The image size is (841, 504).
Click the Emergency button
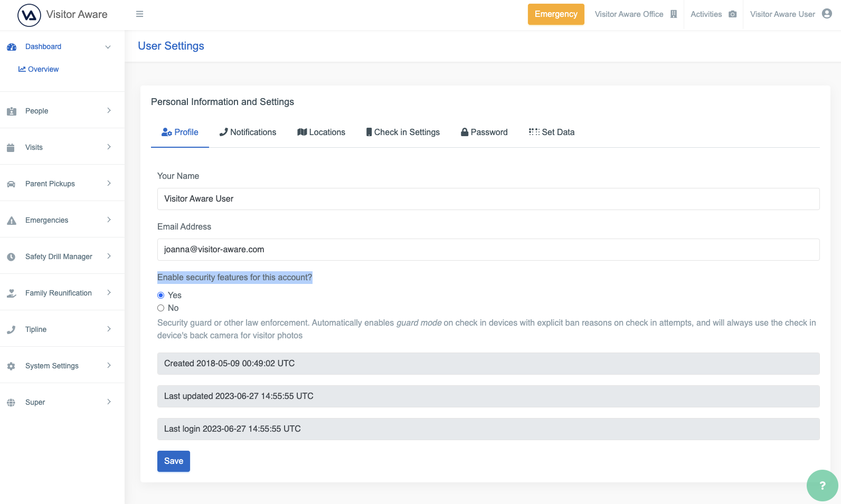click(556, 14)
